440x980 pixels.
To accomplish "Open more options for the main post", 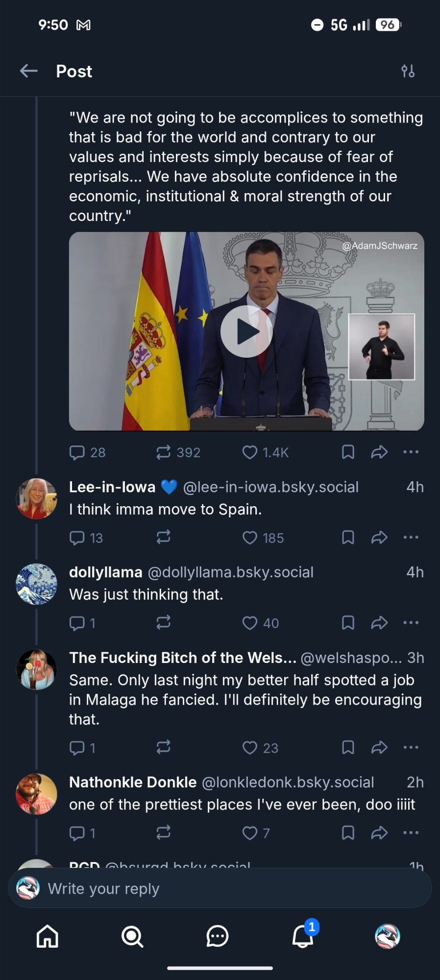I will pos(411,452).
